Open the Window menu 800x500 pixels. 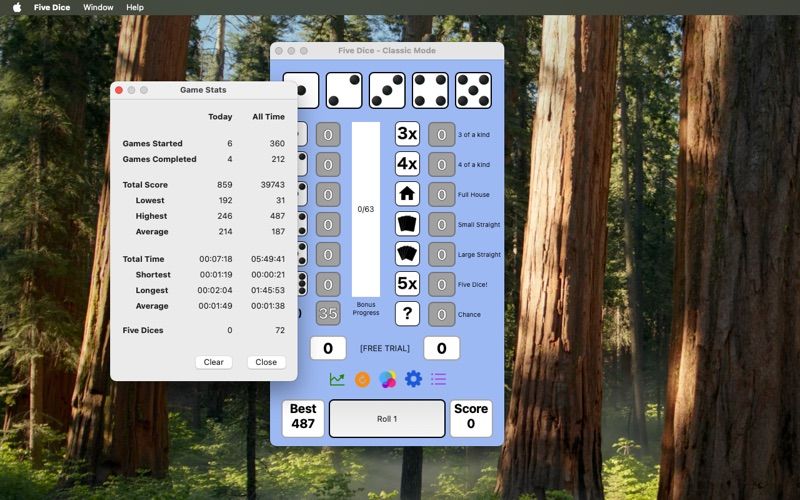pyautogui.click(x=98, y=7)
